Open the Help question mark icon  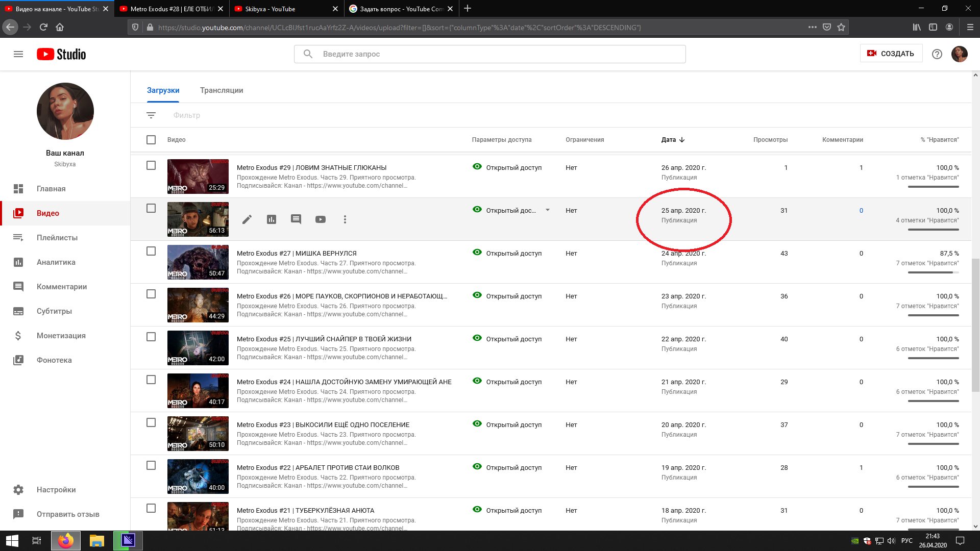click(x=937, y=54)
